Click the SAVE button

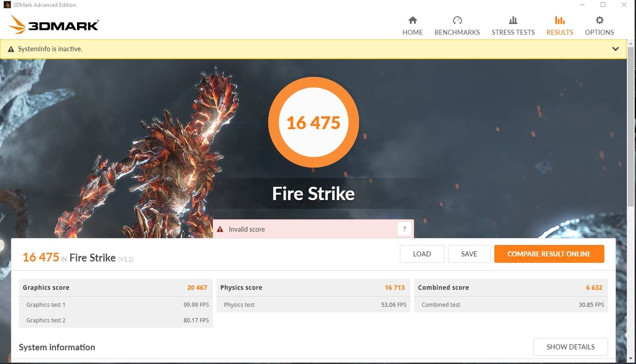pyautogui.click(x=469, y=254)
